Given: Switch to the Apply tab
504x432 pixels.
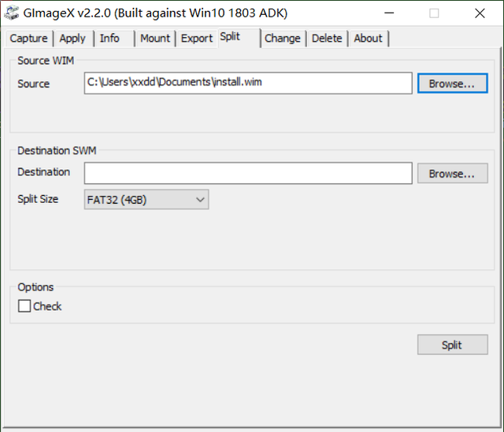Looking at the screenshot, I should pos(73,39).
